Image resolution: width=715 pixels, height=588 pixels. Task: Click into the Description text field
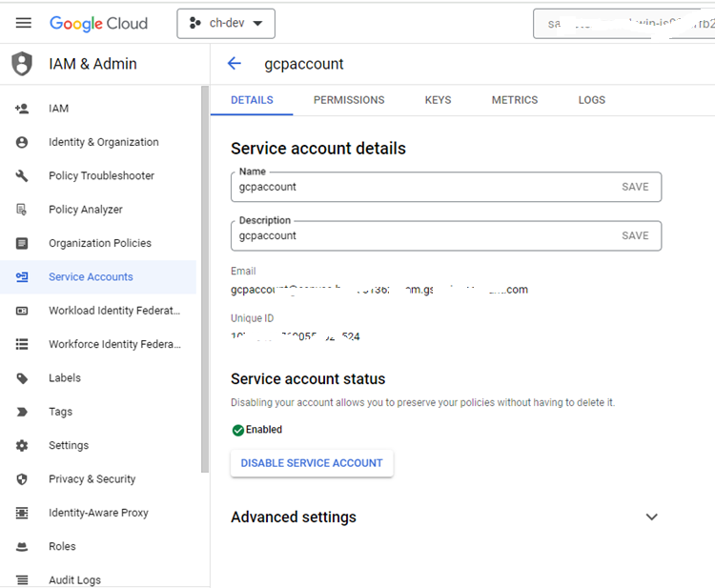pos(419,235)
